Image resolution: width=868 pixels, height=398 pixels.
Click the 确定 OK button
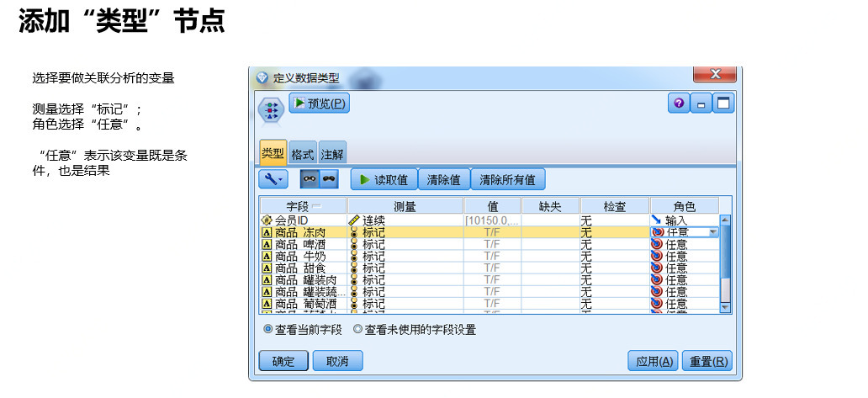[x=283, y=361]
